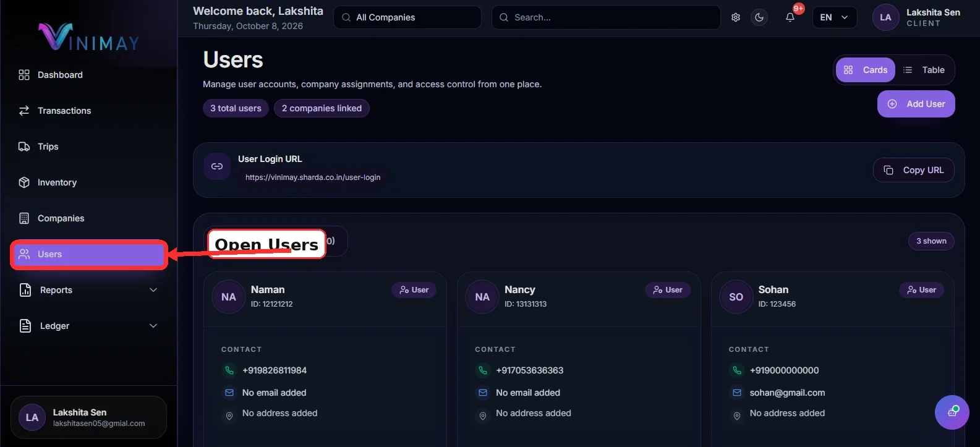Switch to Table view

coord(924,70)
